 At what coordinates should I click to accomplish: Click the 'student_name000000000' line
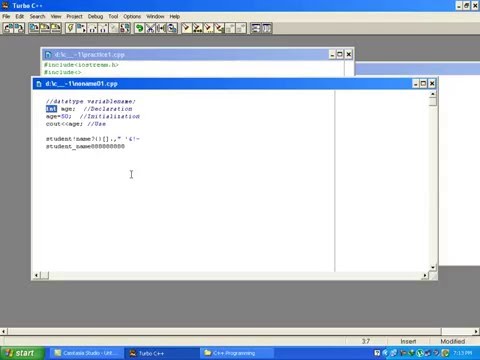[85, 146]
